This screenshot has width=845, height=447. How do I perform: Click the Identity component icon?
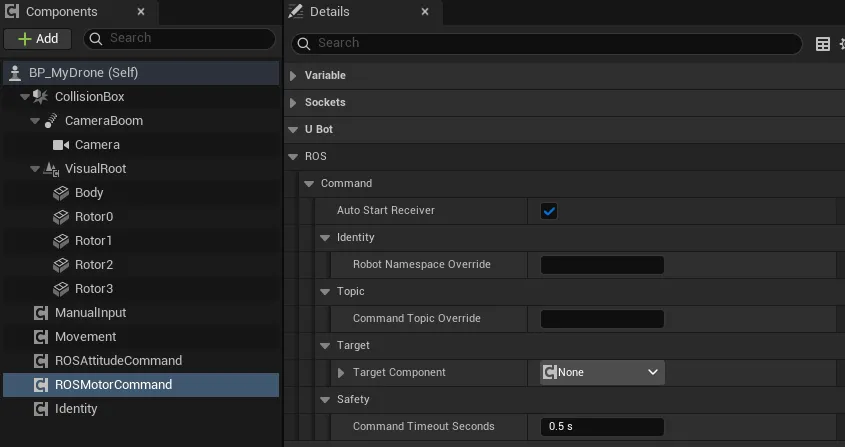click(41, 409)
